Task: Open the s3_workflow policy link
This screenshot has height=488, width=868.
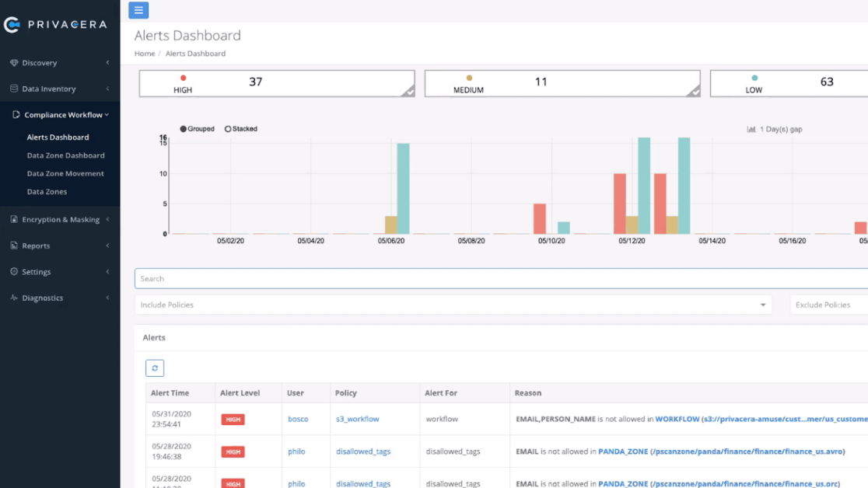Action: 357,419
